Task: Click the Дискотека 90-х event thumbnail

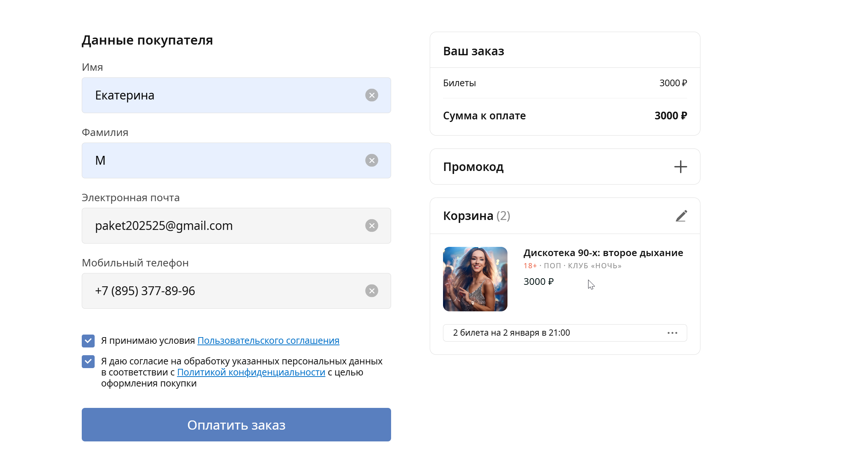Action: [475, 279]
